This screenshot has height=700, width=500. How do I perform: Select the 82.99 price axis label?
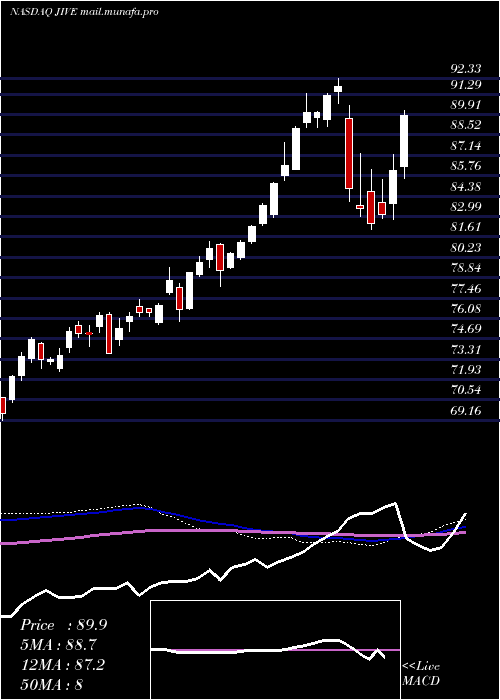click(466, 207)
